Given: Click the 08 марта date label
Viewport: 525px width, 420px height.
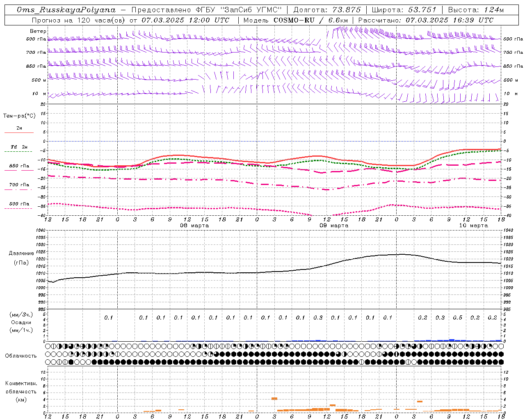Looking at the screenshot, I should (x=195, y=226).
